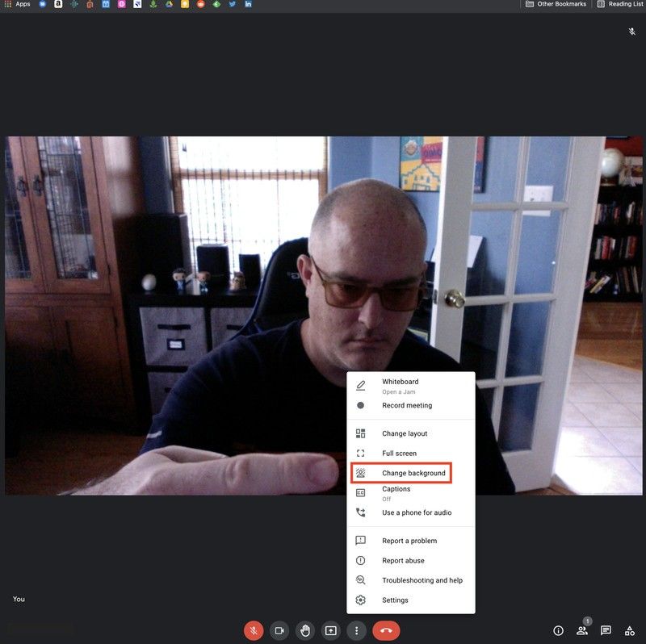
Task: Open the meeting details info panel
Action: point(557,630)
